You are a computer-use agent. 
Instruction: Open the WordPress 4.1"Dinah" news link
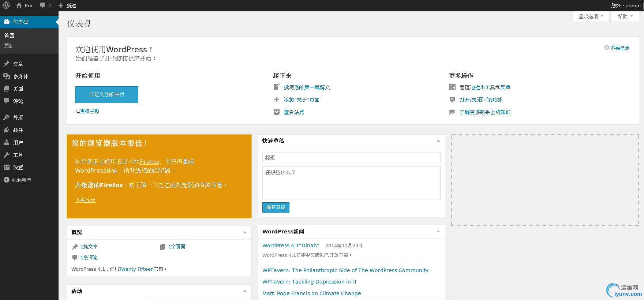point(291,245)
